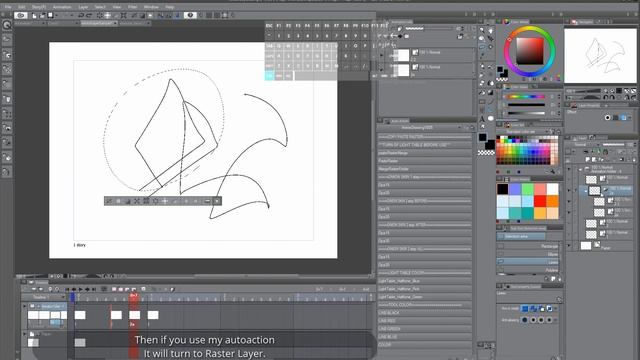Open the layer blending mode Normal dropdown
Viewport: 640px width, 360px height.
pyautogui.click(x=583, y=144)
